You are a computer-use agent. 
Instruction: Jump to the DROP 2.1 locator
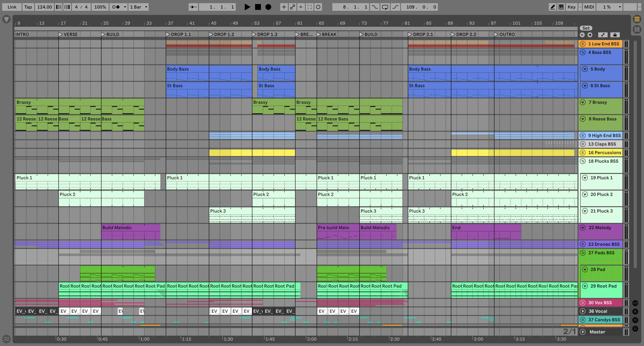tap(410, 34)
